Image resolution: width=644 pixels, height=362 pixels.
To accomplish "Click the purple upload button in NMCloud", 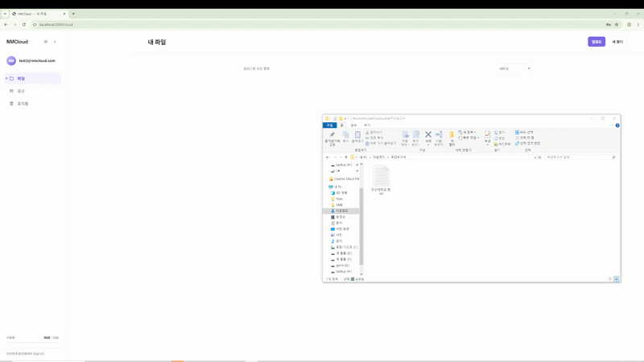I will click(597, 42).
